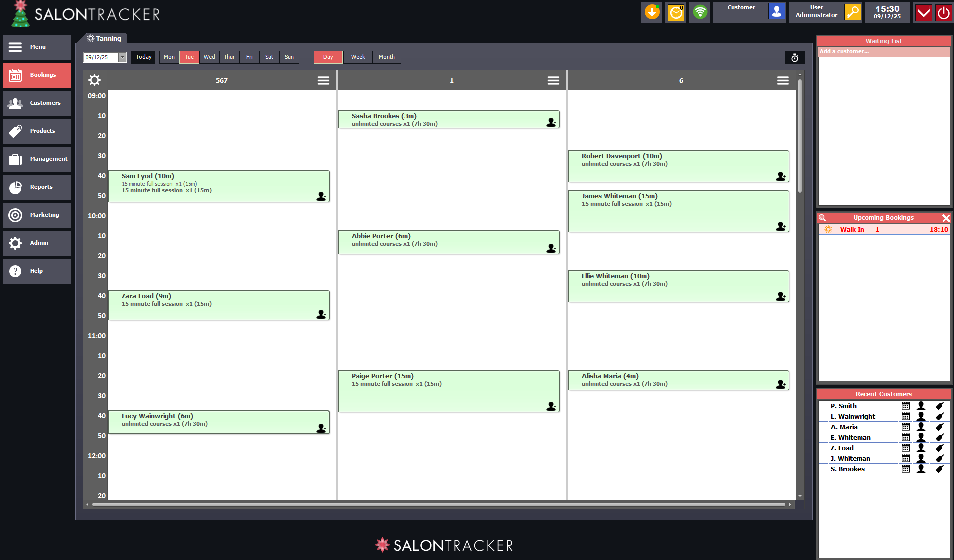Screen dimensions: 954x560
Task: Open the hamburger menu on column 567
Action: (x=323, y=80)
